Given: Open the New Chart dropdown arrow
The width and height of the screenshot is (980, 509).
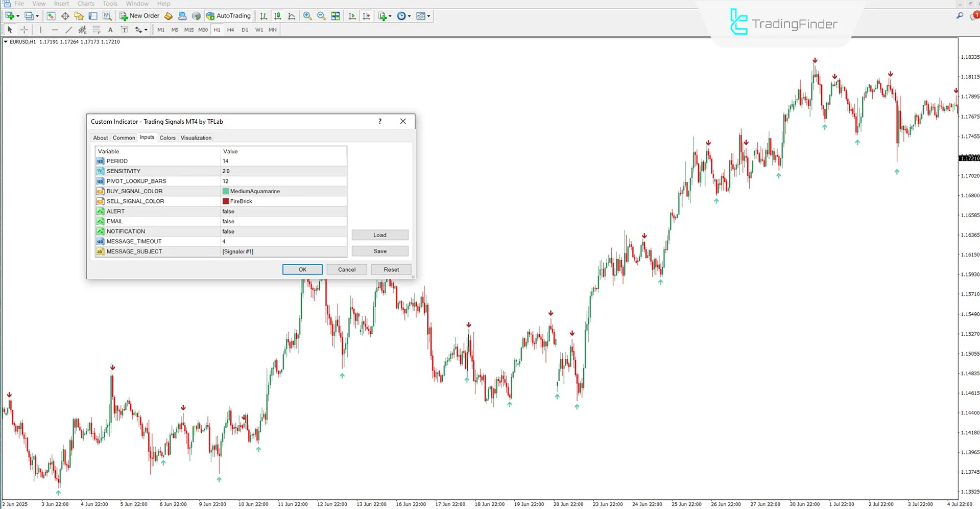Looking at the screenshot, I should [17, 16].
